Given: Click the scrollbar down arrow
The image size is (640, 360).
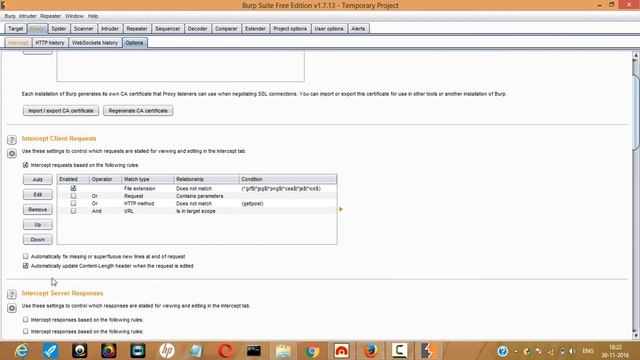Looking at the screenshot, I should (x=636, y=335).
